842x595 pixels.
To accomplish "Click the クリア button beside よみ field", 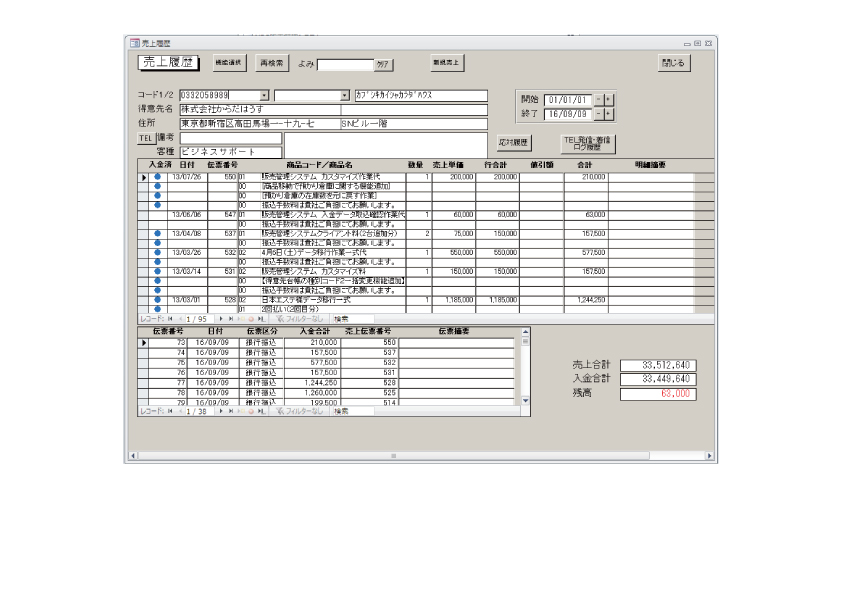I will (x=383, y=64).
